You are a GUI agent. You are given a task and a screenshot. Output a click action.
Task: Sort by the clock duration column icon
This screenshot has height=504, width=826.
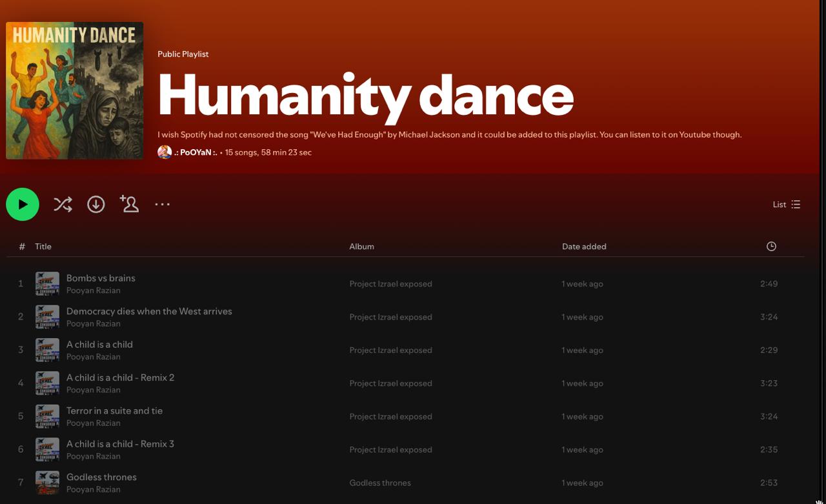771,247
